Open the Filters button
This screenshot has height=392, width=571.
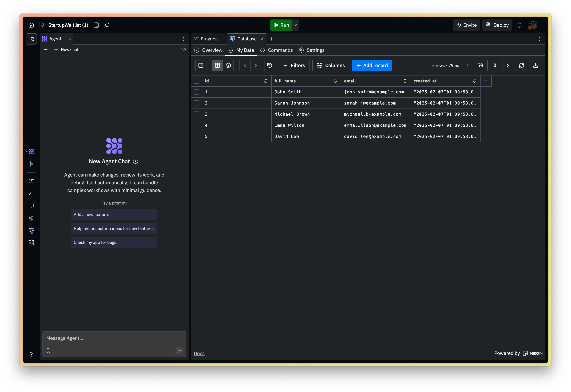294,65
